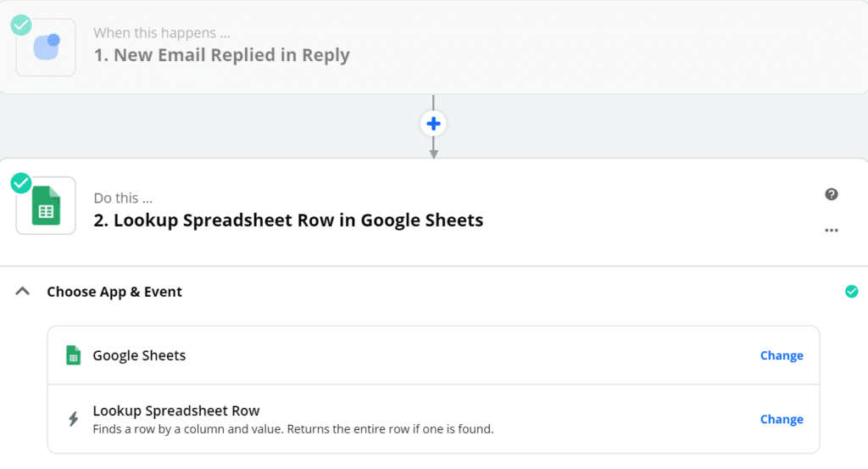Click the Google Sheets app name row
Image resolution: width=868 pixels, height=469 pixels.
point(139,355)
